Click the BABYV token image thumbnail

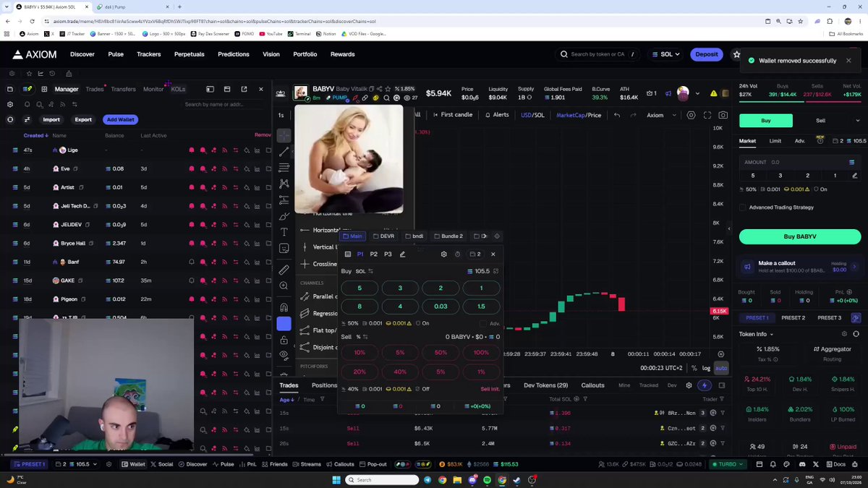pos(301,93)
